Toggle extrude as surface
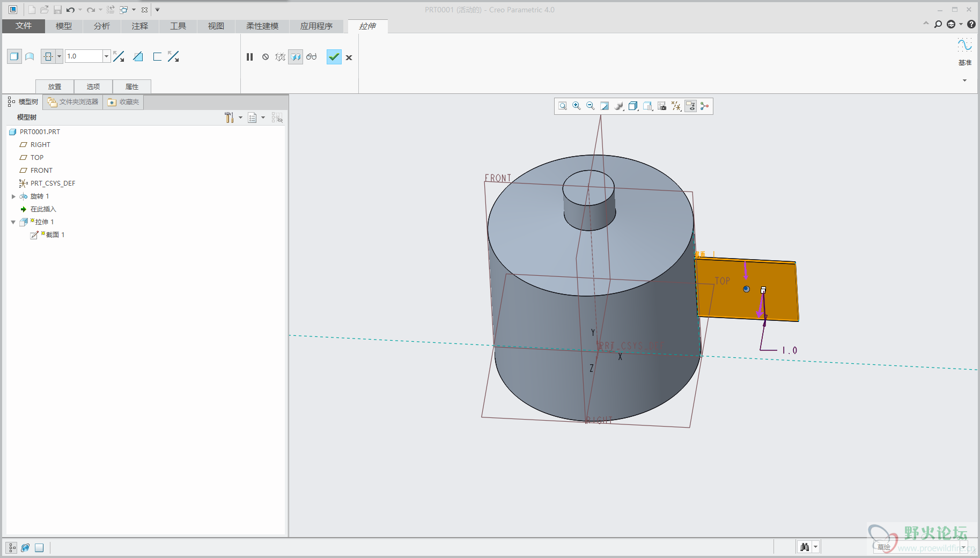The width and height of the screenshot is (980, 558). [30, 56]
